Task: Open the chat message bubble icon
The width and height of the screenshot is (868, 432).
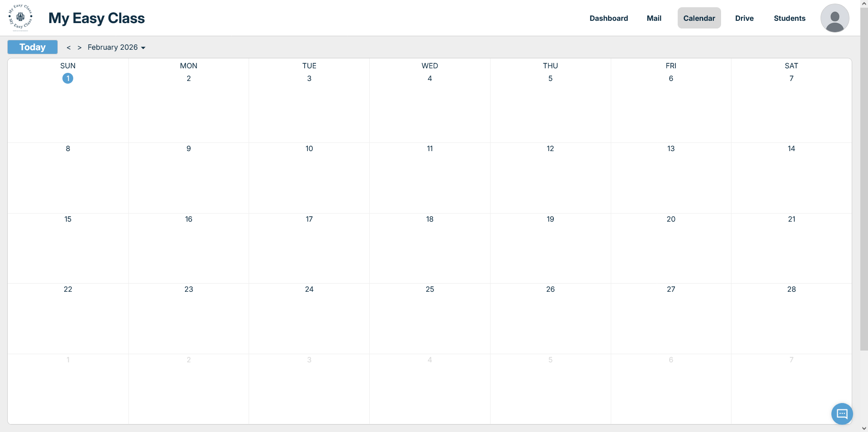Action: 842,413
